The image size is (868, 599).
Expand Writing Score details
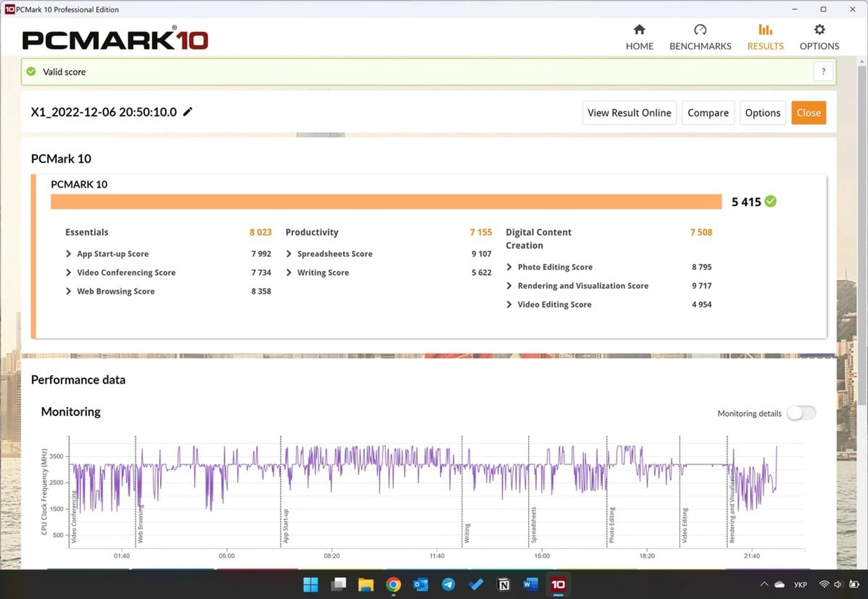pos(289,272)
